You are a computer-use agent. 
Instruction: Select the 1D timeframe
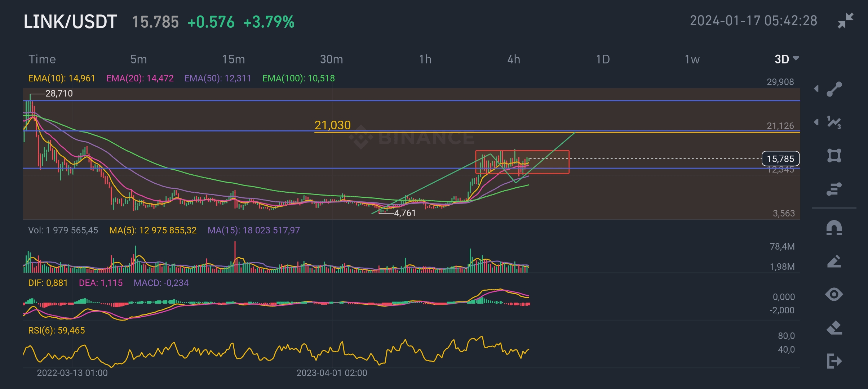603,59
